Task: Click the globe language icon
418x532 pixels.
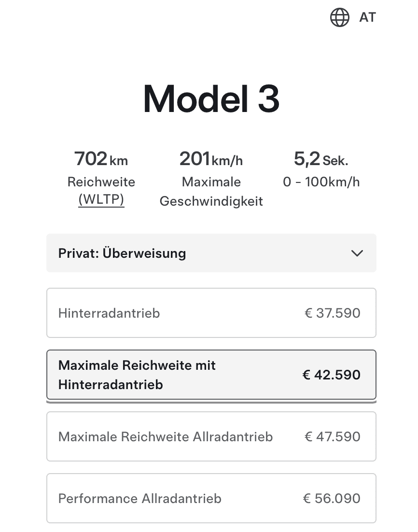Action: (x=339, y=18)
